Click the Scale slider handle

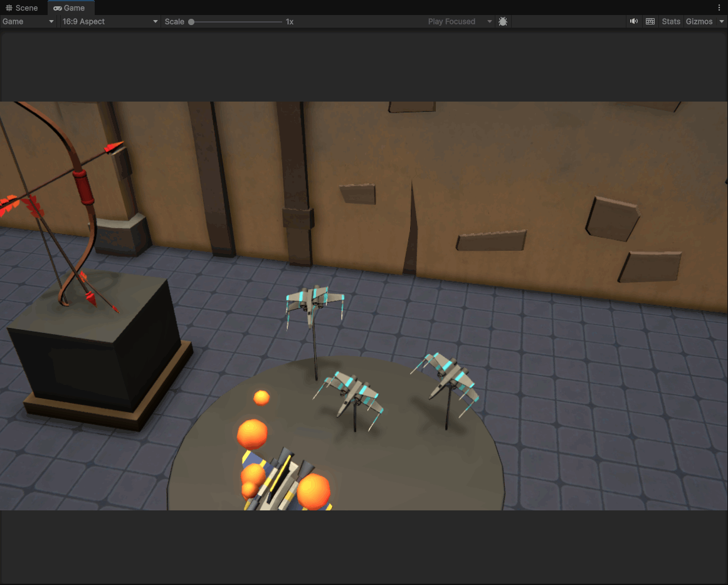(191, 22)
